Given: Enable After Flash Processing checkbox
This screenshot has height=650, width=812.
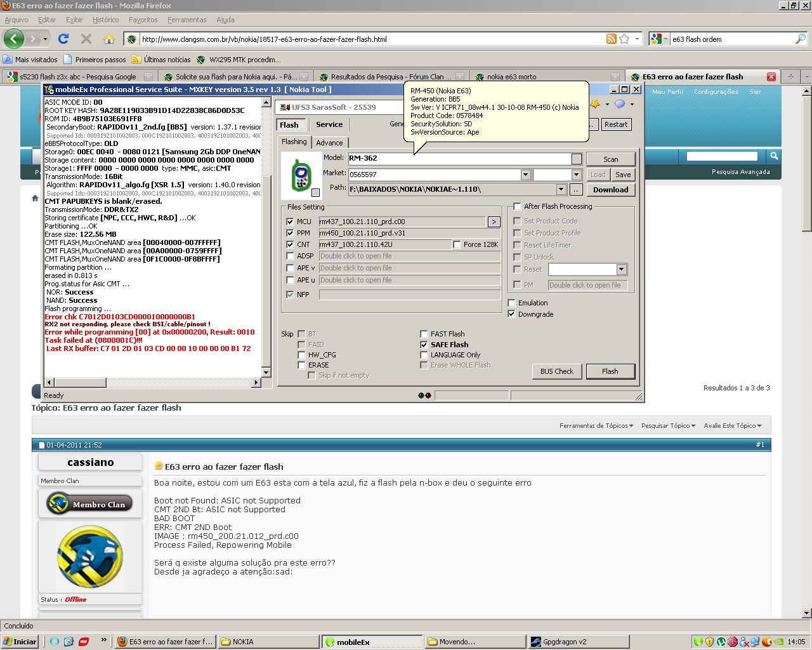Looking at the screenshot, I should tap(517, 206).
